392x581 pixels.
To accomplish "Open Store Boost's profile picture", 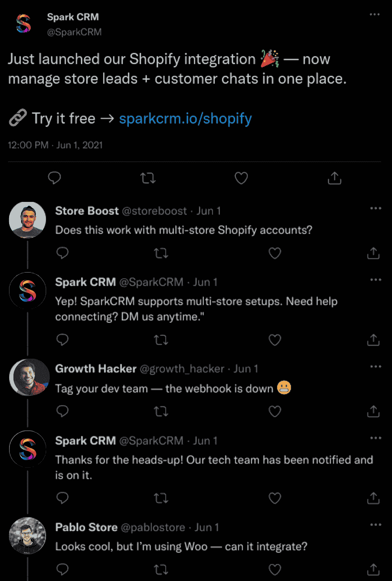I will pos(28,219).
